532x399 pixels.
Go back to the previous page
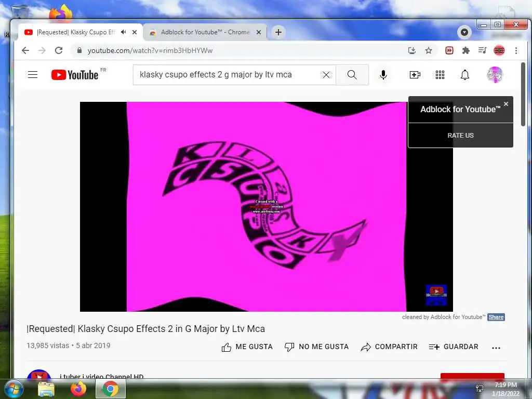(x=25, y=50)
